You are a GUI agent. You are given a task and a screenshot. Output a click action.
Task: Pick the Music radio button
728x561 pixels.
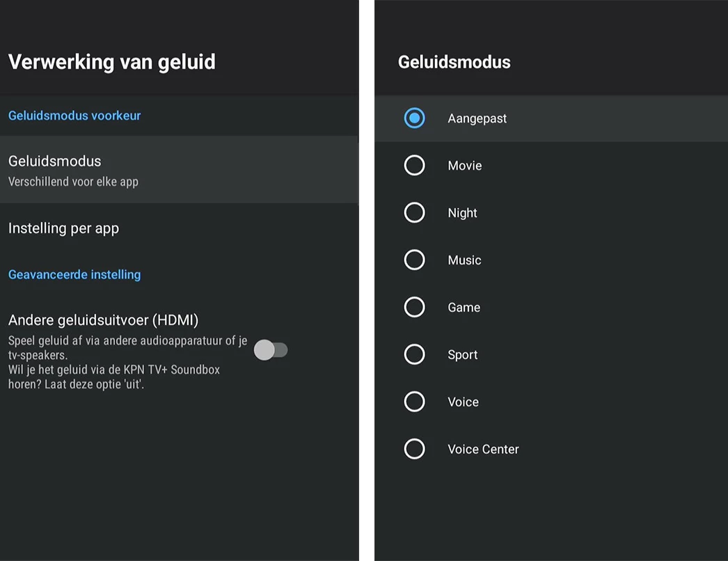click(414, 260)
